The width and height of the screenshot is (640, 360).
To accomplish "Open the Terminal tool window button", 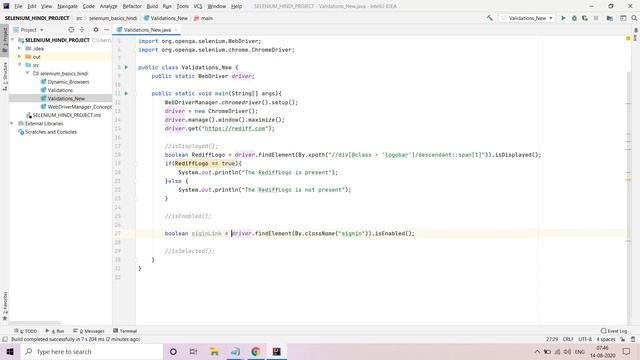I will click(x=125, y=331).
